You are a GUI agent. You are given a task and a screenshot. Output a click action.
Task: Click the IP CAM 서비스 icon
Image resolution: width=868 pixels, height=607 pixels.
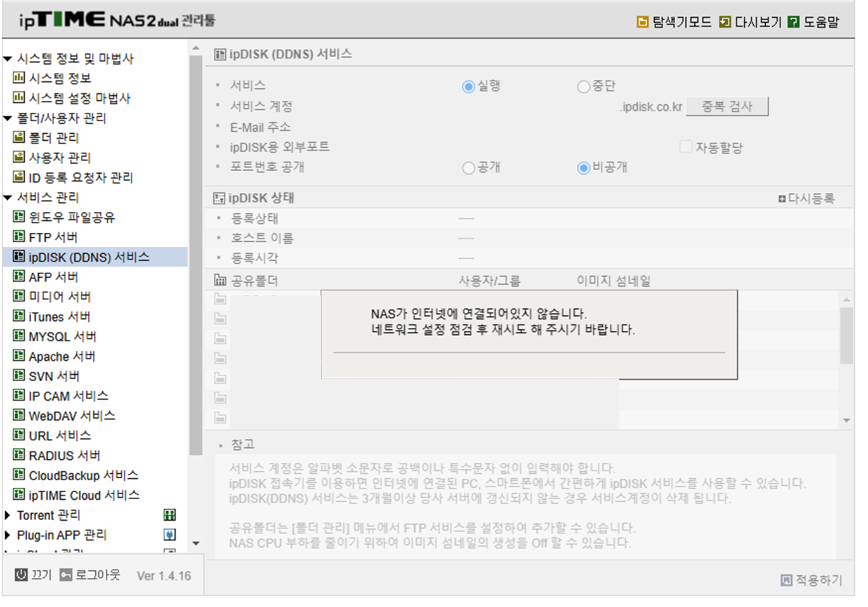(19, 396)
